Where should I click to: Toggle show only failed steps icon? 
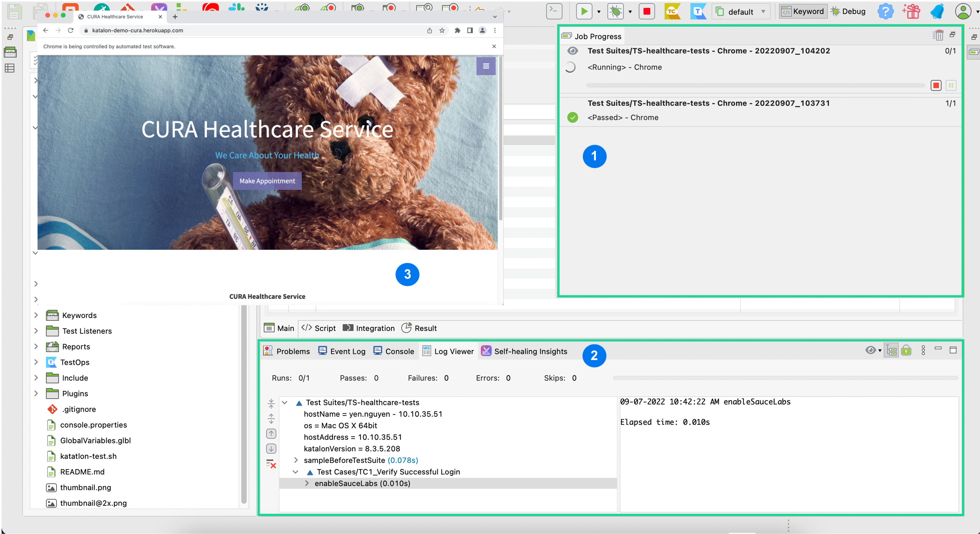point(271,463)
